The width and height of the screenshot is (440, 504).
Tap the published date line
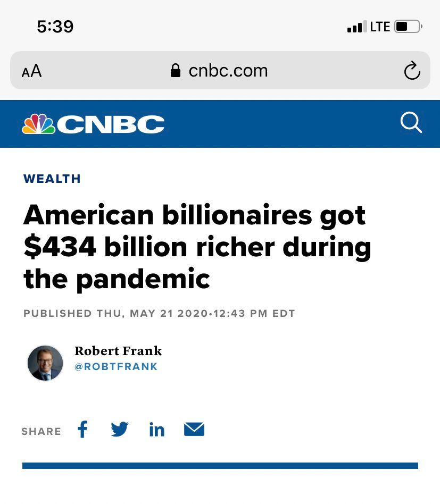pyautogui.click(x=159, y=313)
